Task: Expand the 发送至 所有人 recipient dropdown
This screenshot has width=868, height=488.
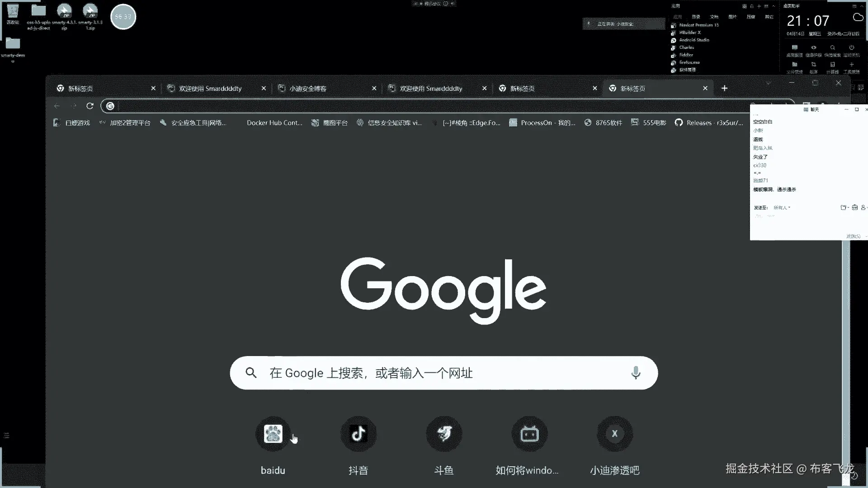Action: (782, 208)
